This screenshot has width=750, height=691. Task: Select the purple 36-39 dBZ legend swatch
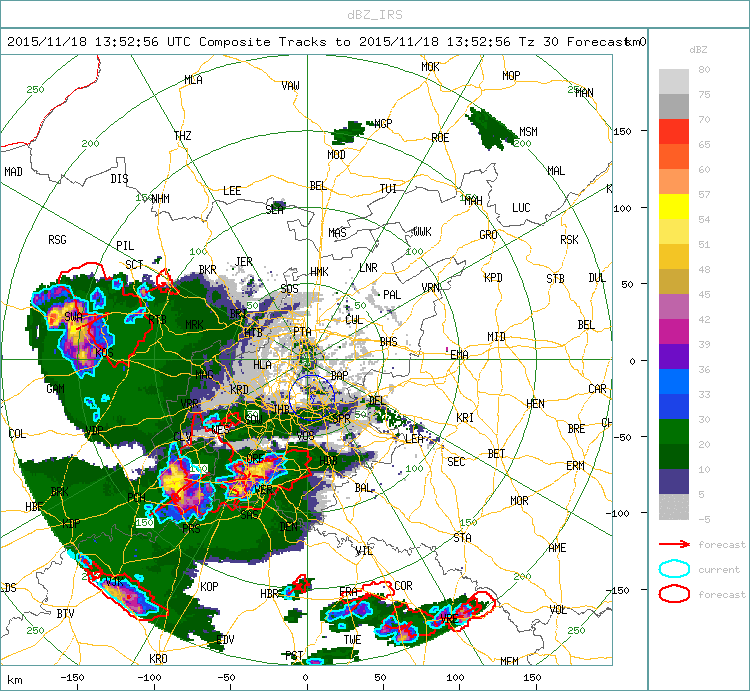(673, 357)
